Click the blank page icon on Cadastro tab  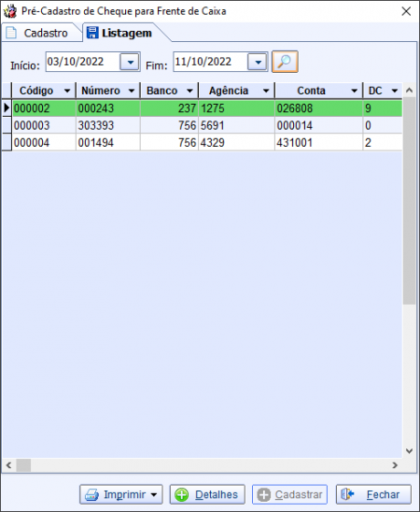pyautogui.click(x=11, y=33)
